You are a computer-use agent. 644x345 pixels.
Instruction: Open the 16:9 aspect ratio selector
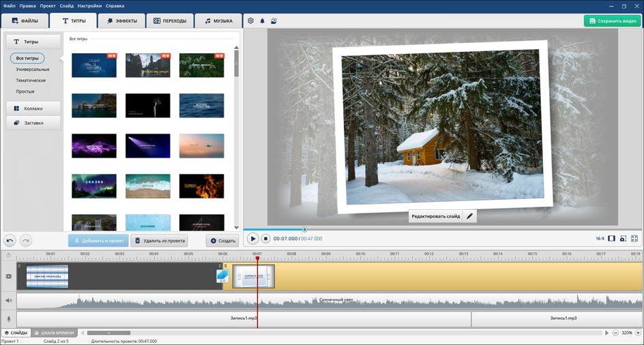[600, 239]
